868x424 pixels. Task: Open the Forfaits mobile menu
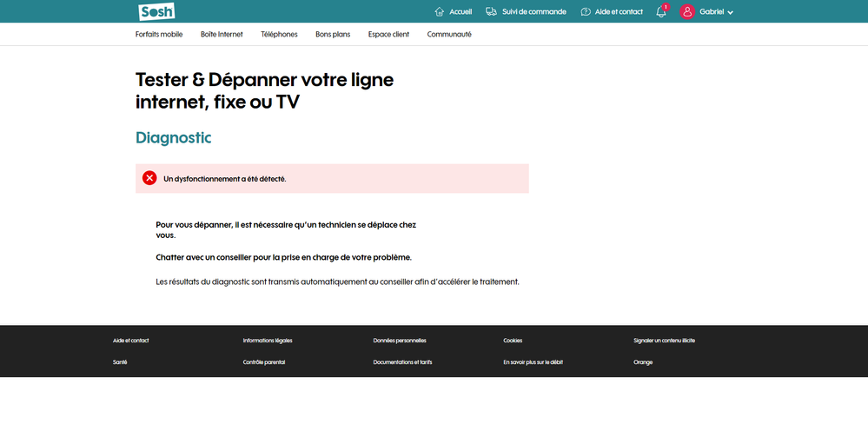159,34
